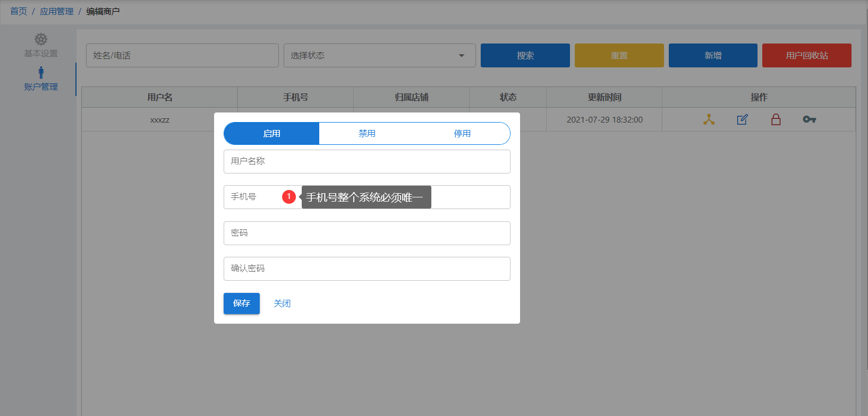Click the 用户名 column header

[x=159, y=97]
